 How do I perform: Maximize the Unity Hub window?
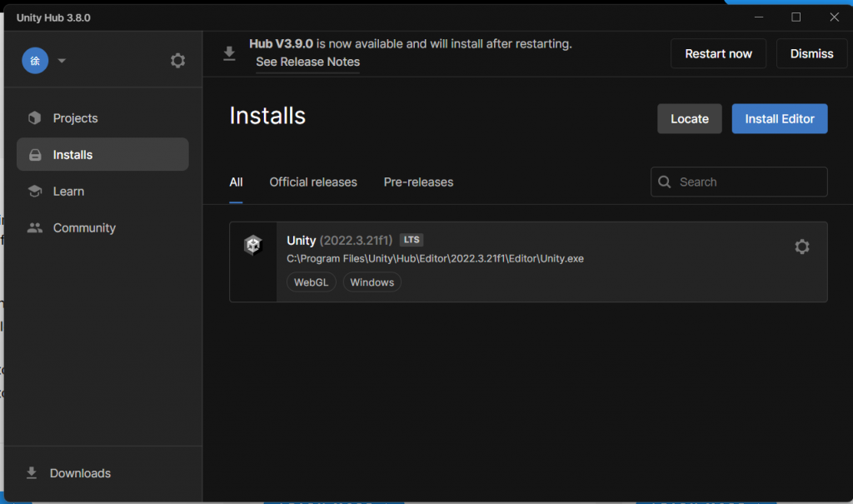[796, 17]
